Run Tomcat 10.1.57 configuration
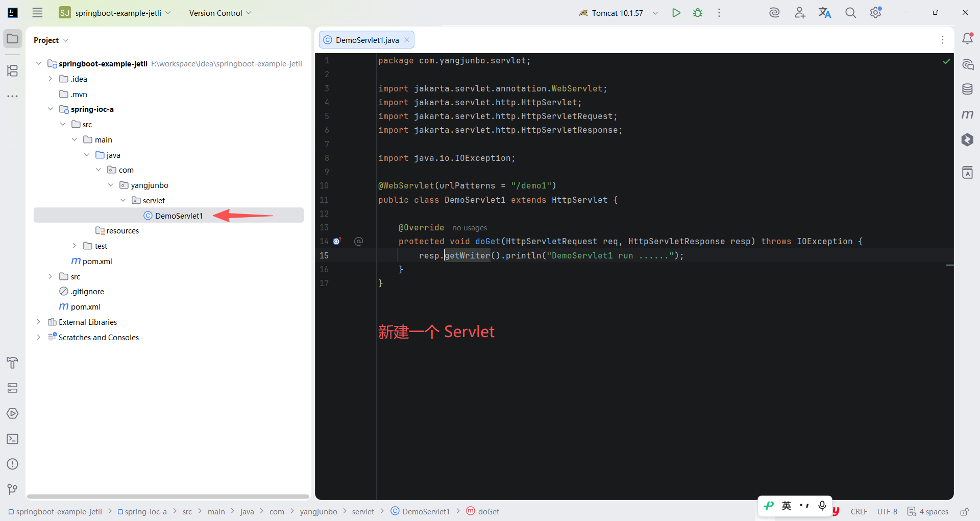This screenshot has height=521, width=980. pos(676,13)
